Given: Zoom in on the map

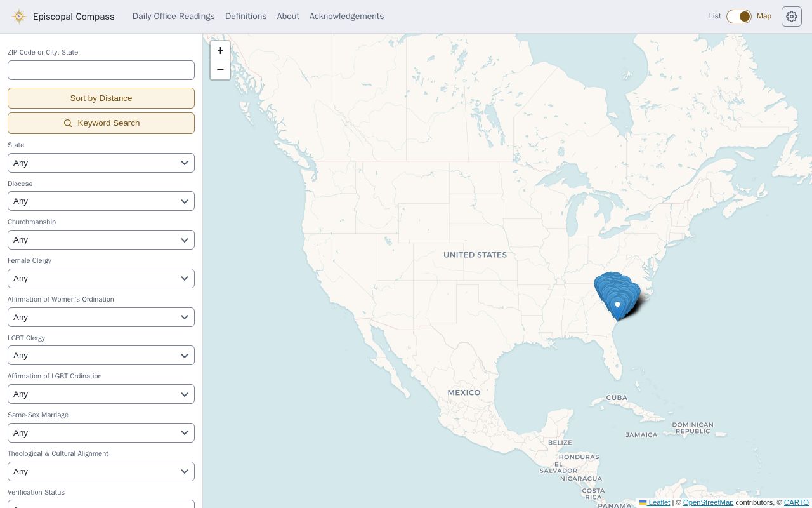Looking at the screenshot, I should tap(220, 51).
